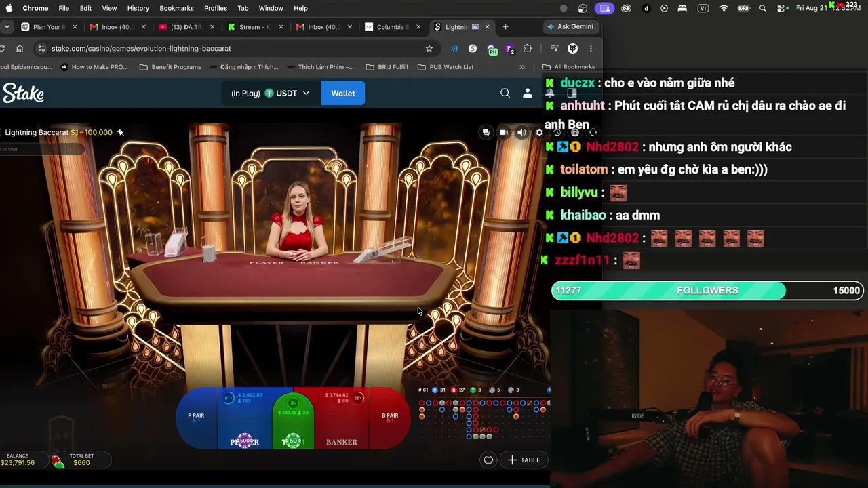Click username khaibao in stream chat
Image resolution: width=868 pixels, height=488 pixels.
pyautogui.click(x=583, y=215)
